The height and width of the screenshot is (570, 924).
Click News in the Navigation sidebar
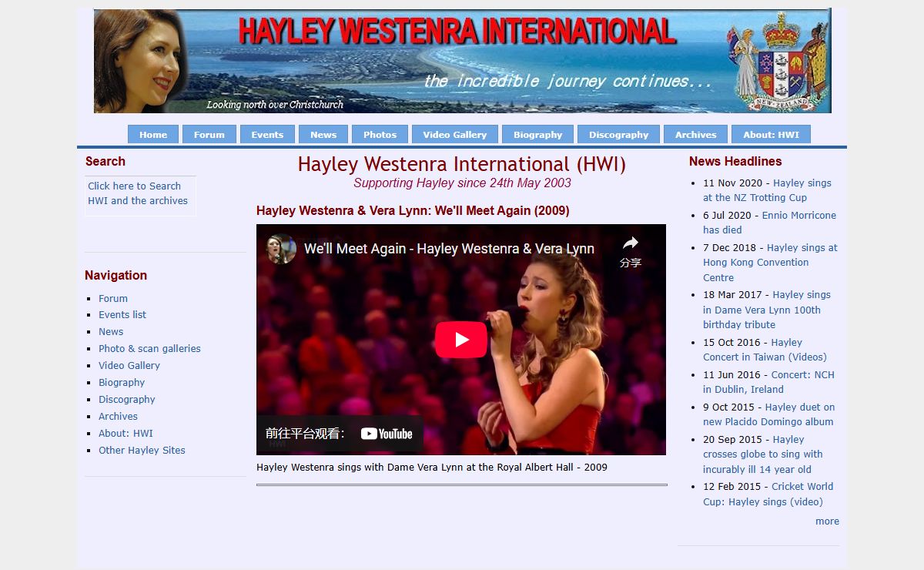coord(111,331)
